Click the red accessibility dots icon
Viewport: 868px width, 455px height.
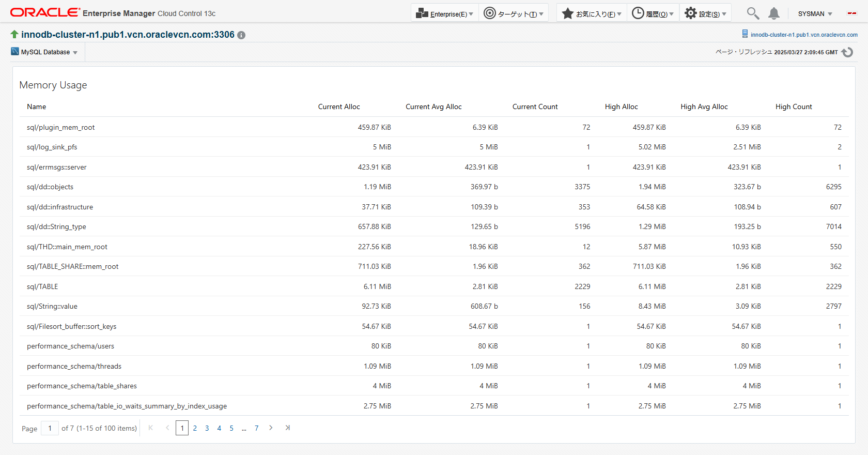(852, 13)
